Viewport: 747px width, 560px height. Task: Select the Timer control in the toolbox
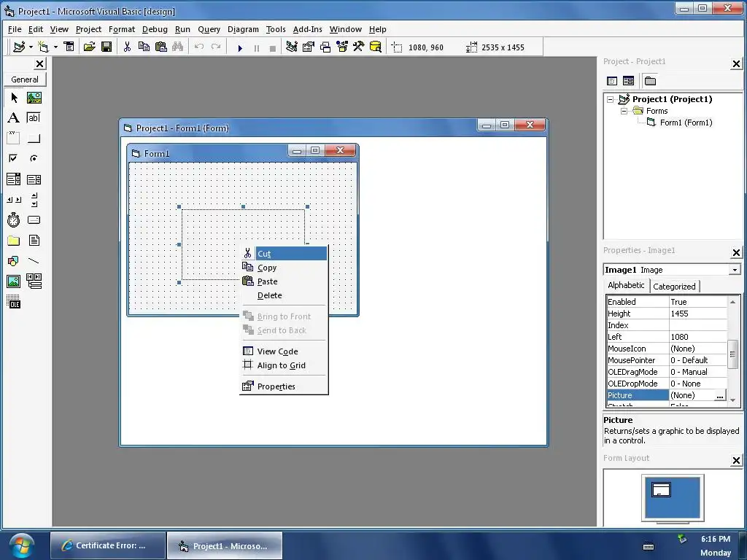click(x=14, y=220)
